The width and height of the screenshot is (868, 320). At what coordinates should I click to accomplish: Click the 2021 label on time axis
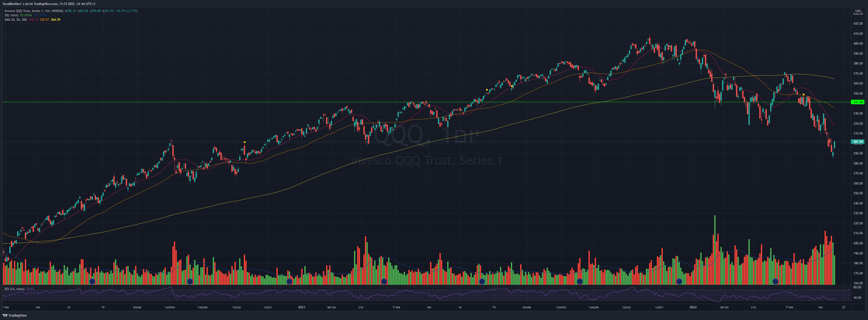[301, 307]
